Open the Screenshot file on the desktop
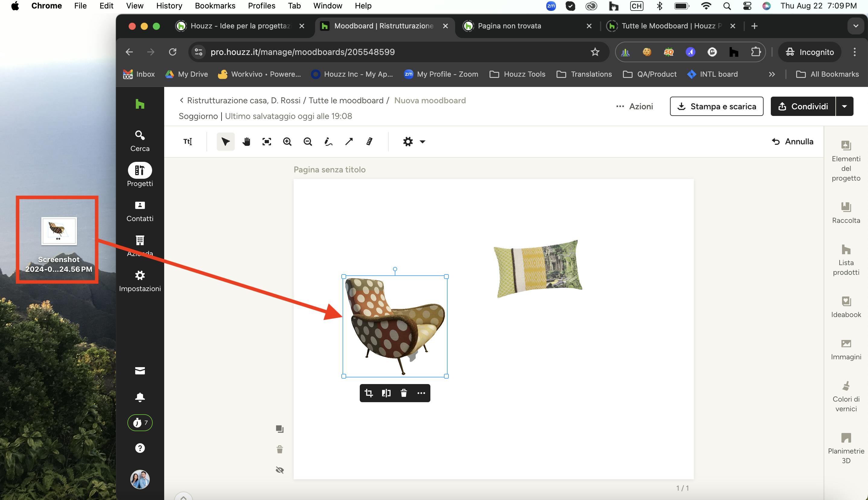 pyautogui.click(x=59, y=245)
